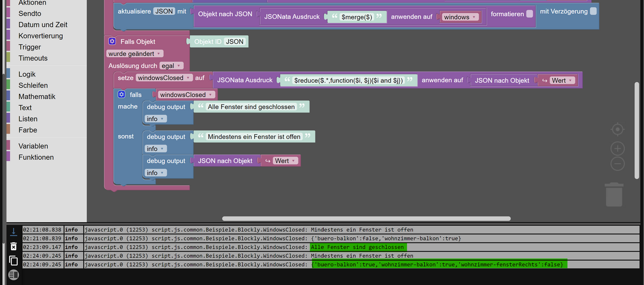This screenshot has width=644, height=285.
Task: Open 'Wert' dropdown in last debug block
Action: pos(285,160)
